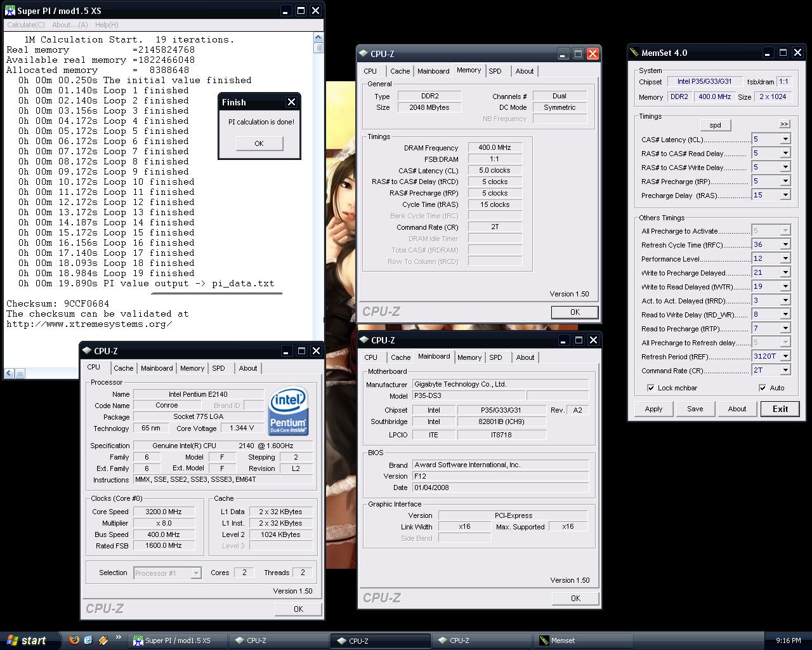Click the motherboard Model P35-DS3 field
This screenshot has width=812, height=650.
(468, 395)
